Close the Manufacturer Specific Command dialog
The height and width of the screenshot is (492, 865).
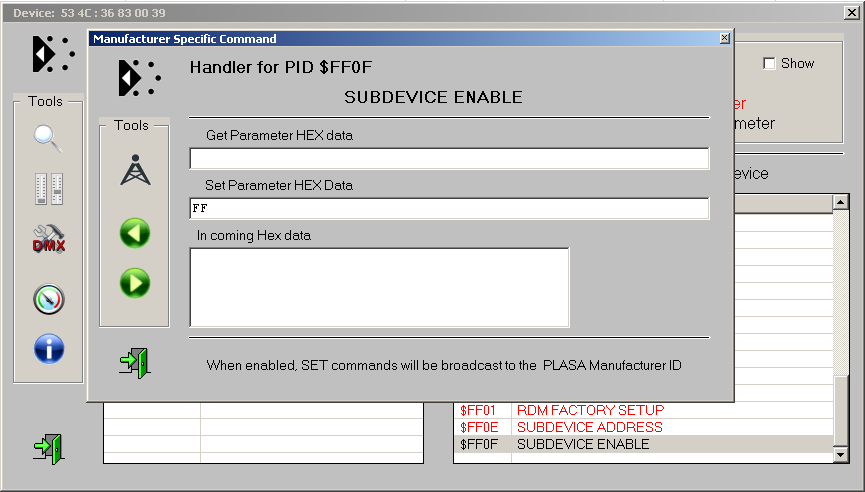coord(724,39)
